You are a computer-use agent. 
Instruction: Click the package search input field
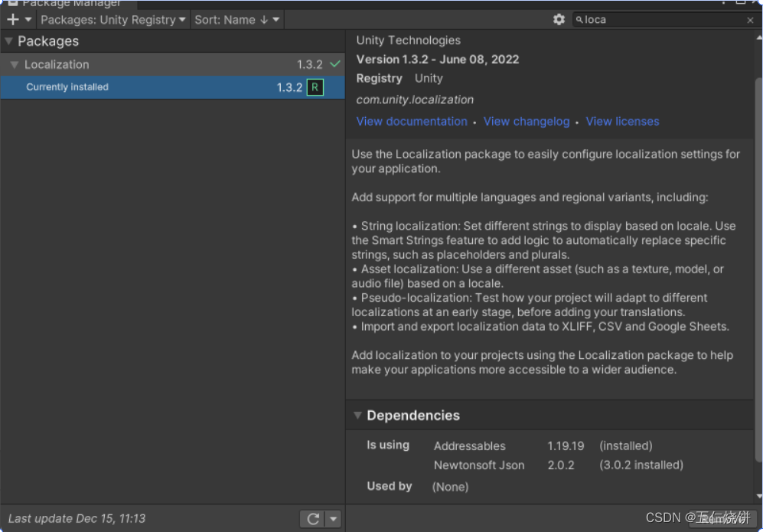pos(662,20)
